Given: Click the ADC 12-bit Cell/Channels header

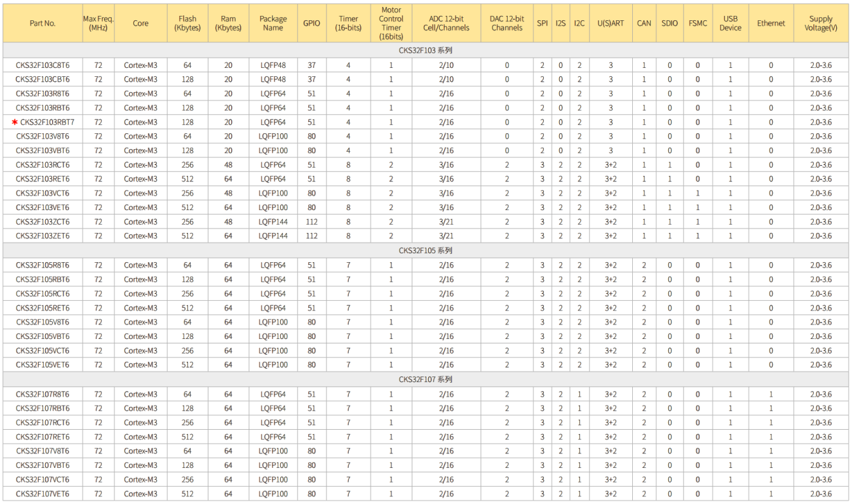Looking at the screenshot, I should (446, 23).
